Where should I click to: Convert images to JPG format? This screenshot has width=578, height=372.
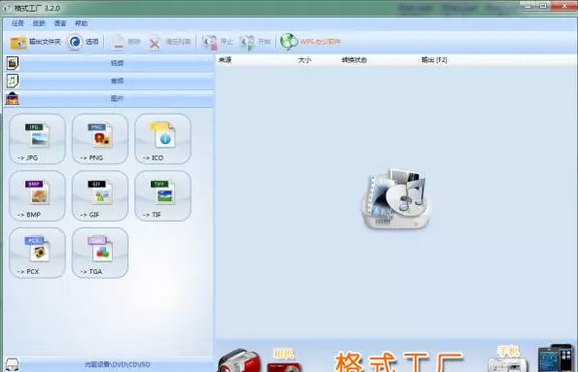[x=37, y=139]
